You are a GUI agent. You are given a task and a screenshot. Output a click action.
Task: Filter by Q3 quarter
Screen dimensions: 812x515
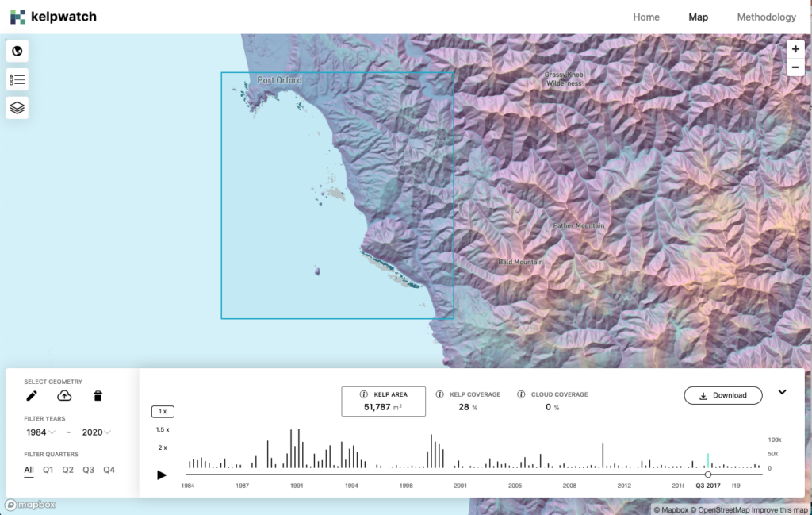coord(88,470)
